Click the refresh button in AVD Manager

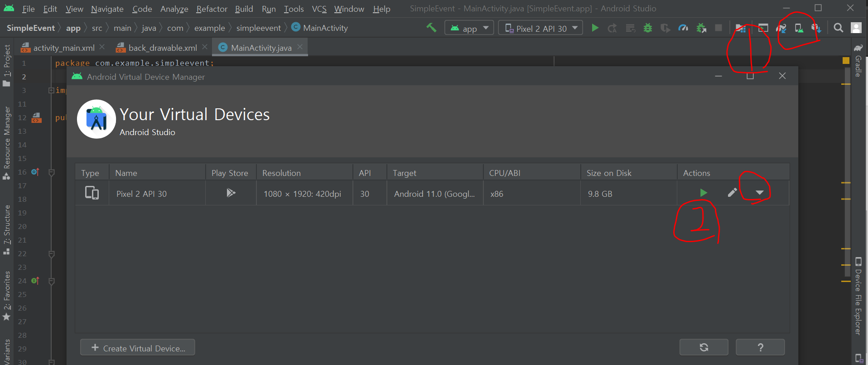pyautogui.click(x=704, y=348)
